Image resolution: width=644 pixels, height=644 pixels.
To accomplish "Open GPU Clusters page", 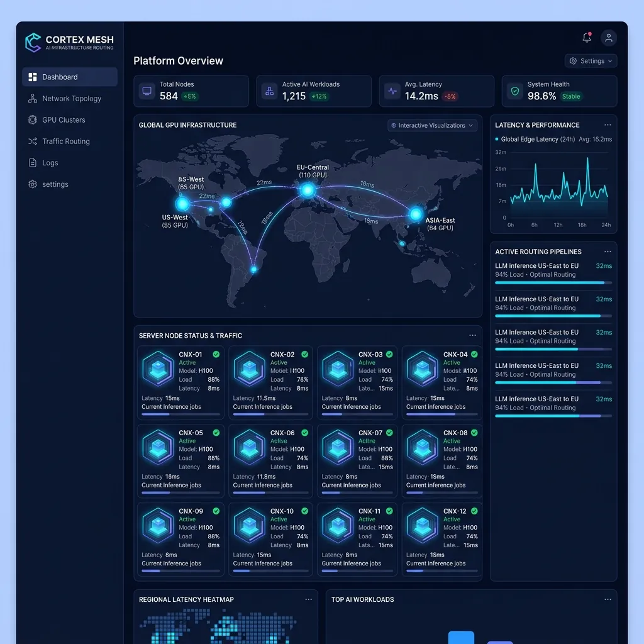I will coord(70,120).
